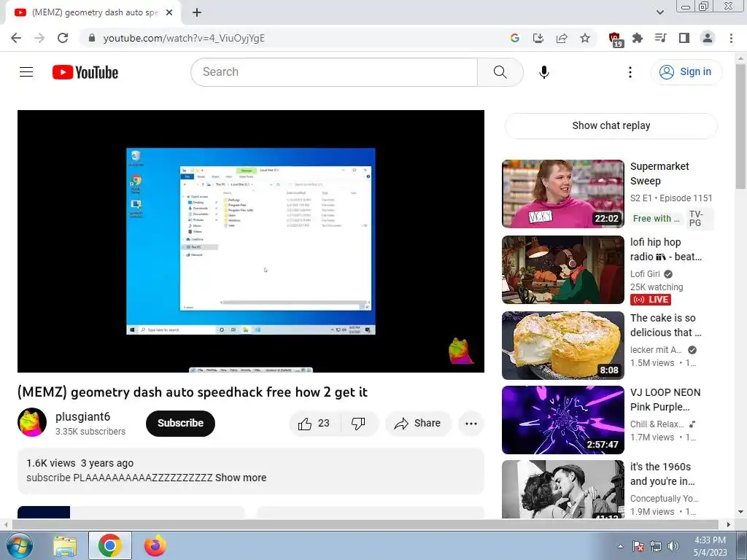Close the geometry dash YouTube tab
This screenshot has height=560, width=747.
[x=169, y=13]
